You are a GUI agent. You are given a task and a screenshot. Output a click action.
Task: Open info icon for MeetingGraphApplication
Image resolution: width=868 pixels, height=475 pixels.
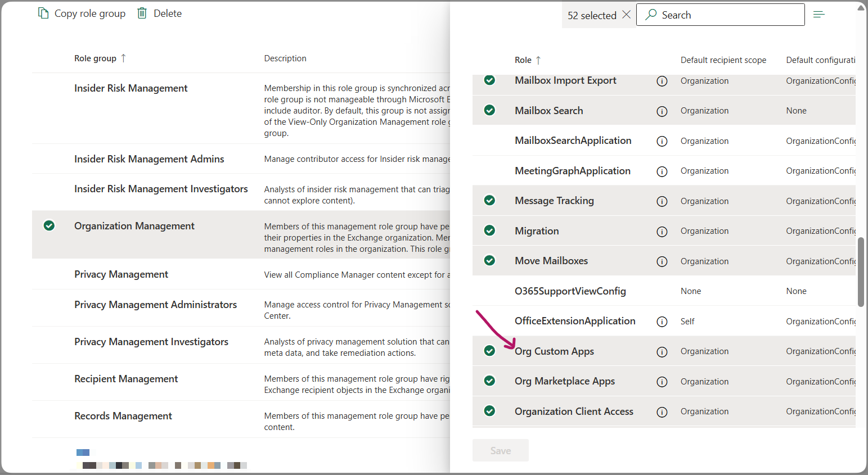coord(662,171)
